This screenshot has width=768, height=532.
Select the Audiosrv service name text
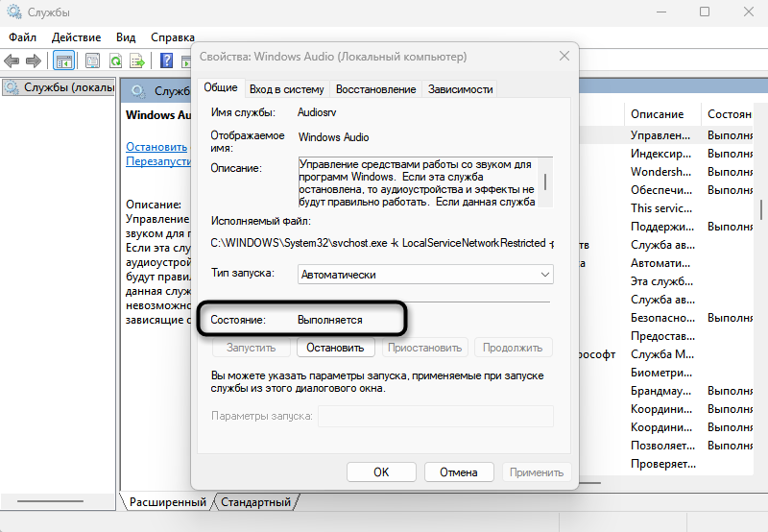pos(317,112)
